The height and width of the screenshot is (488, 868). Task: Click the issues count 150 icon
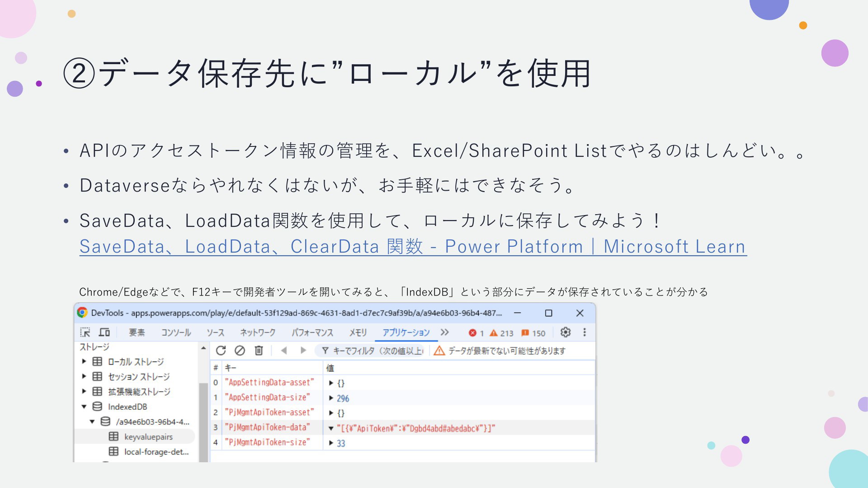(x=525, y=333)
